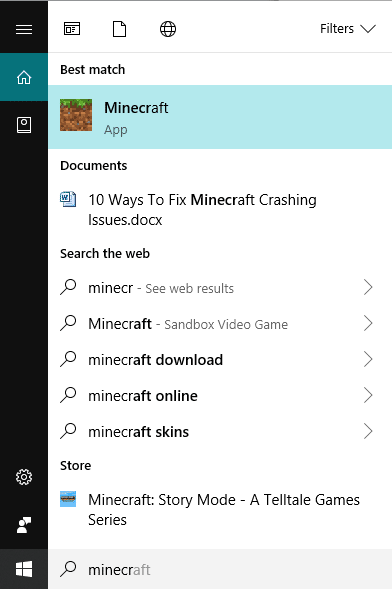Click the minecraft search input box

point(220,569)
